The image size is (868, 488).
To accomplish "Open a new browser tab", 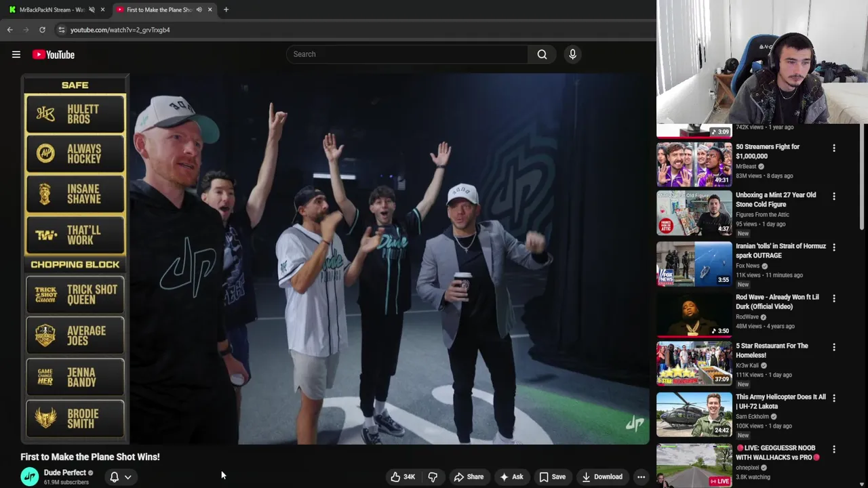I will click(226, 9).
